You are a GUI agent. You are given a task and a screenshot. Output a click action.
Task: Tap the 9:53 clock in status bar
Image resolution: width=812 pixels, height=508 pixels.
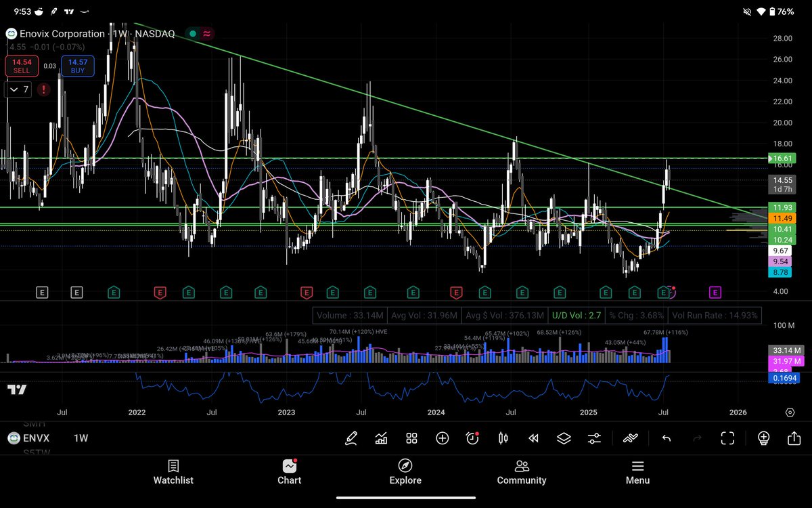(24, 12)
